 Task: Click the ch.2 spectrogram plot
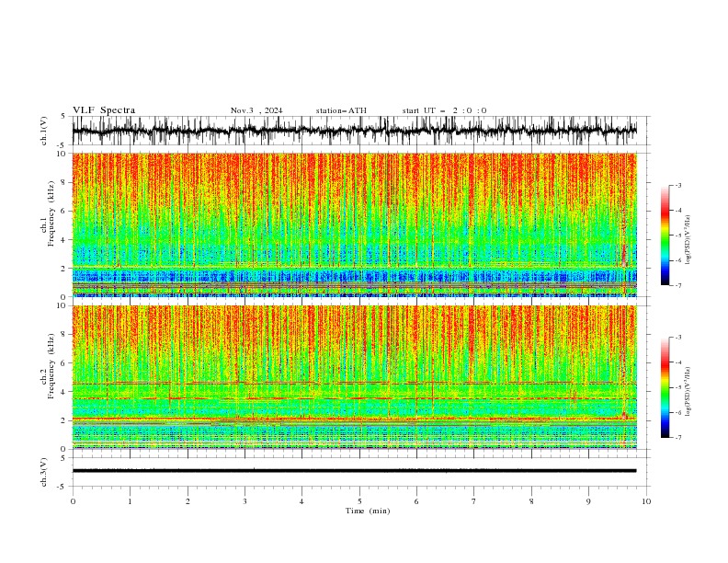coord(354,377)
